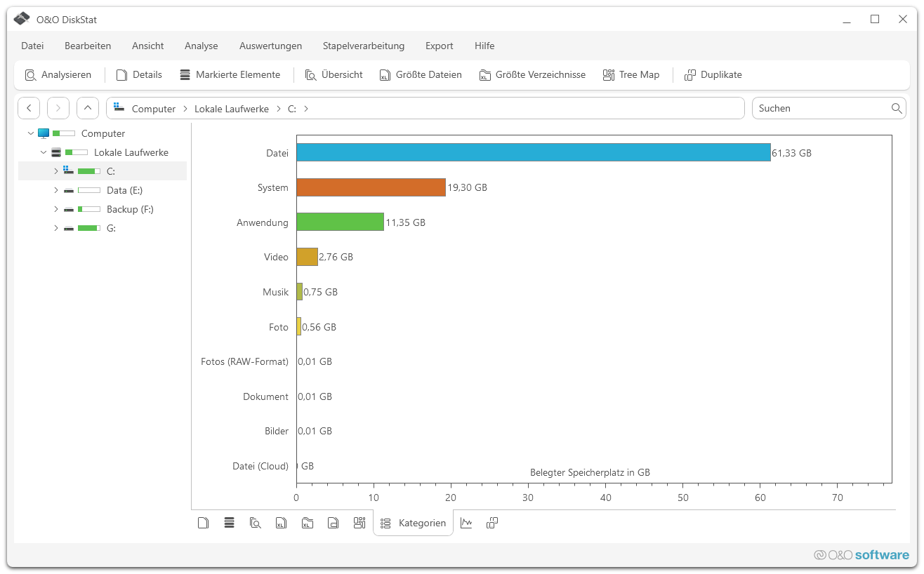The width and height of the screenshot is (924, 574).
Task: Click the blue Datei bar in the chart
Action: click(534, 152)
